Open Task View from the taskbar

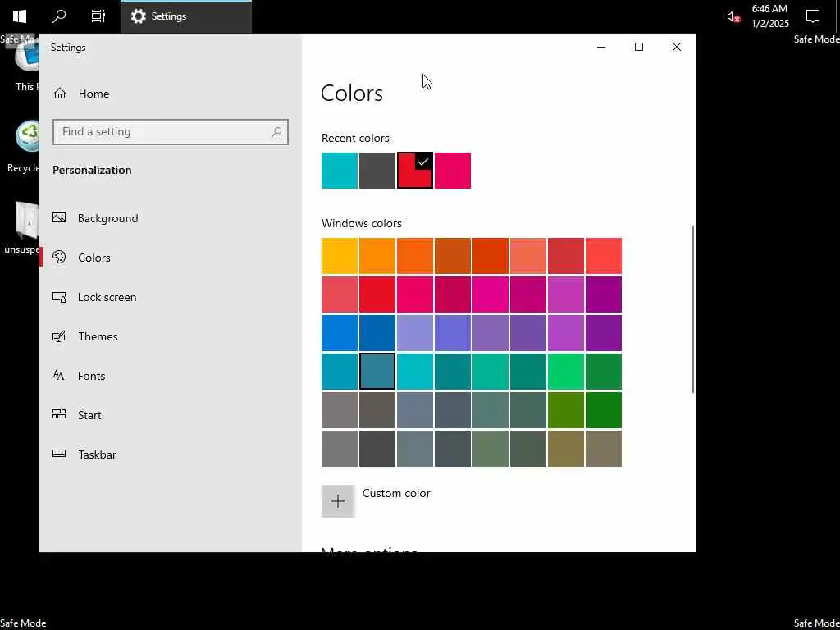click(x=98, y=16)
